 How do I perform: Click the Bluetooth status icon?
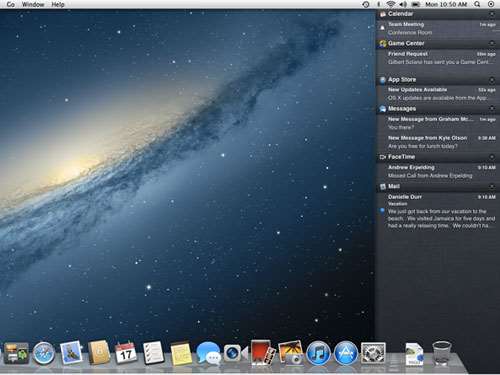[x=378, y=4]
